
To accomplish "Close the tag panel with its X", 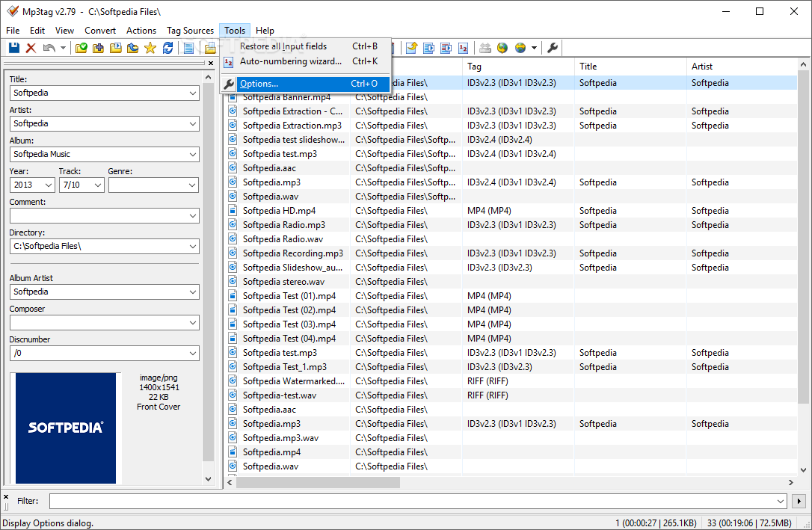I will [211, 63].
